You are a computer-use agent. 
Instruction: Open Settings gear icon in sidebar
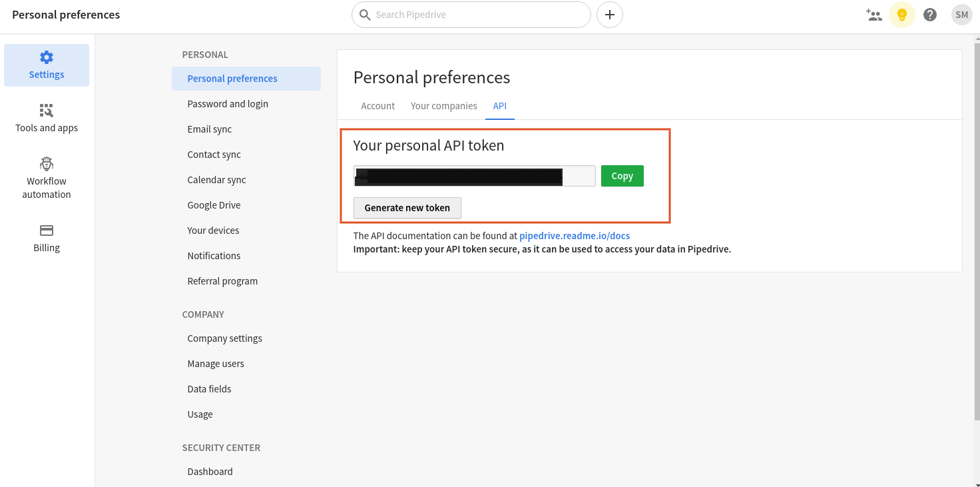tap(47, 57)
